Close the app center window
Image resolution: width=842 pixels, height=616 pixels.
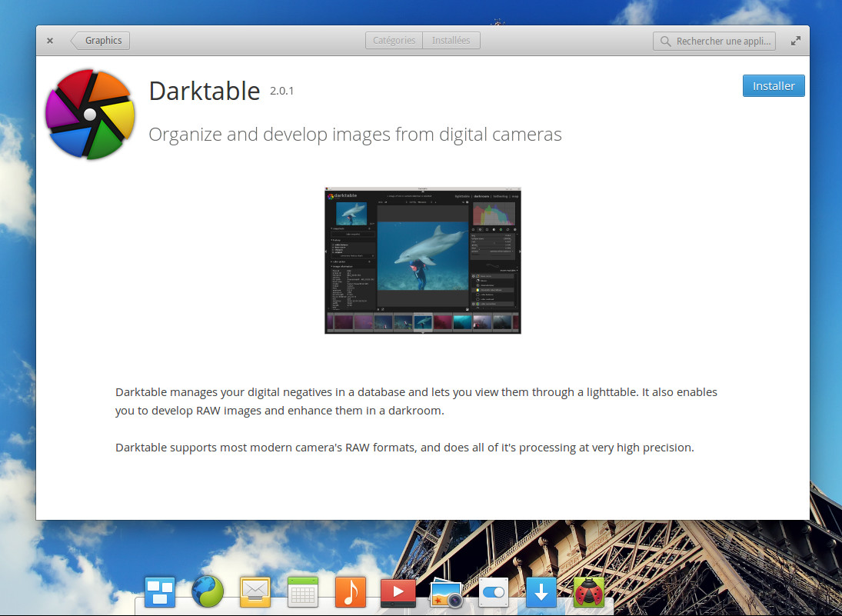tap(50, 41)
